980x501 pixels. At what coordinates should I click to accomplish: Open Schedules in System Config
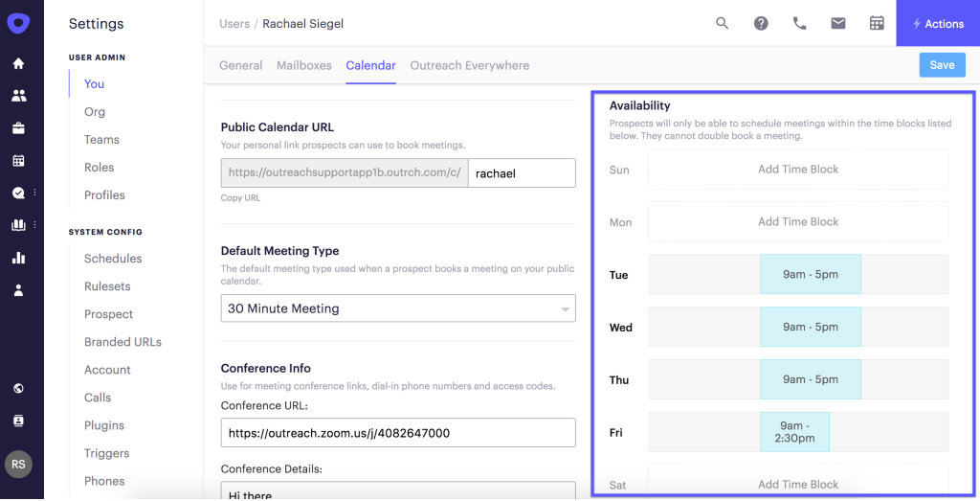coord(113,259)
